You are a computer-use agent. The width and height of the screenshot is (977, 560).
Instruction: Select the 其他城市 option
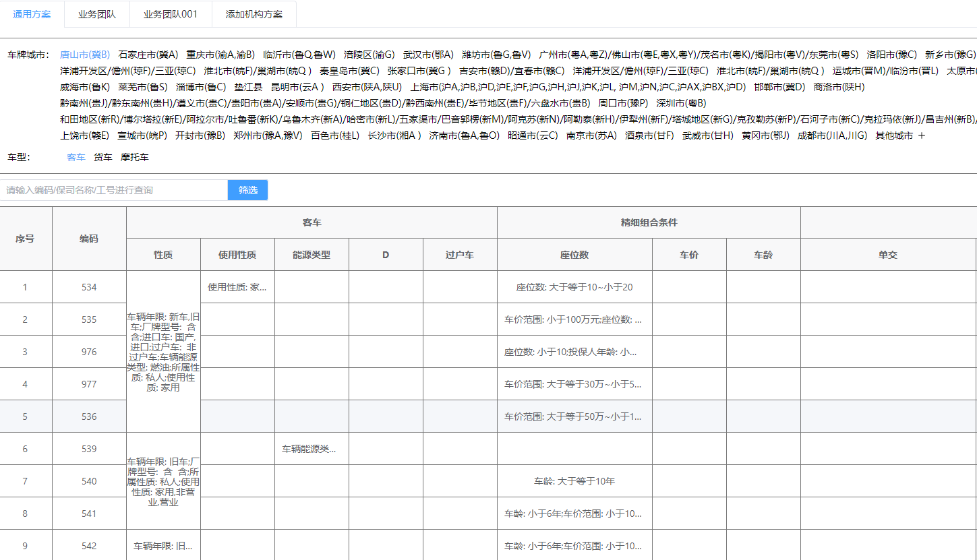click(894, 135)
